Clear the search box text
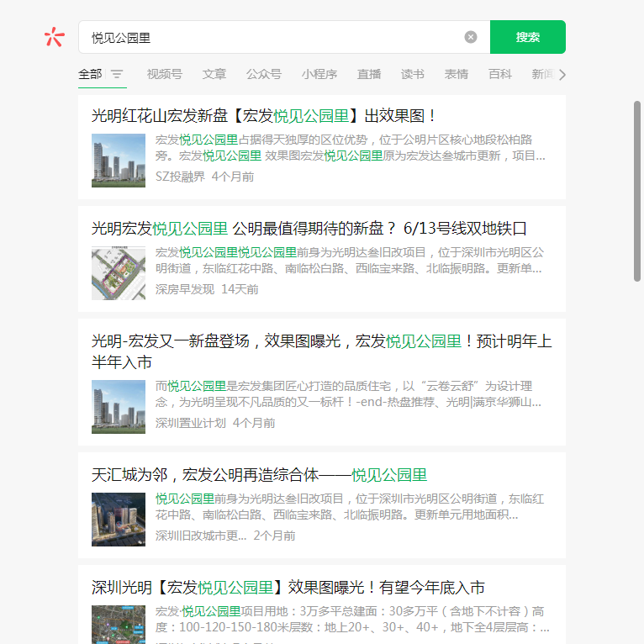644x644 pixels. (471, 37)
